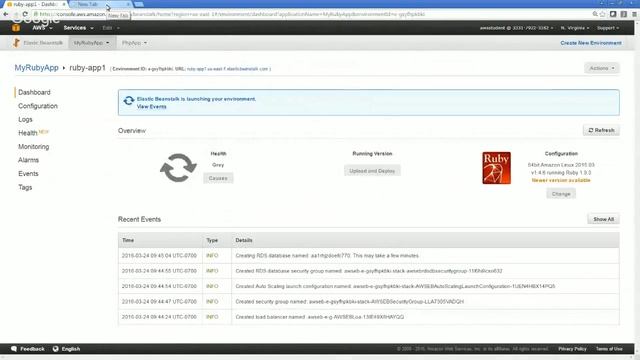Open Events in the sidebar

[x=28, y=174]
